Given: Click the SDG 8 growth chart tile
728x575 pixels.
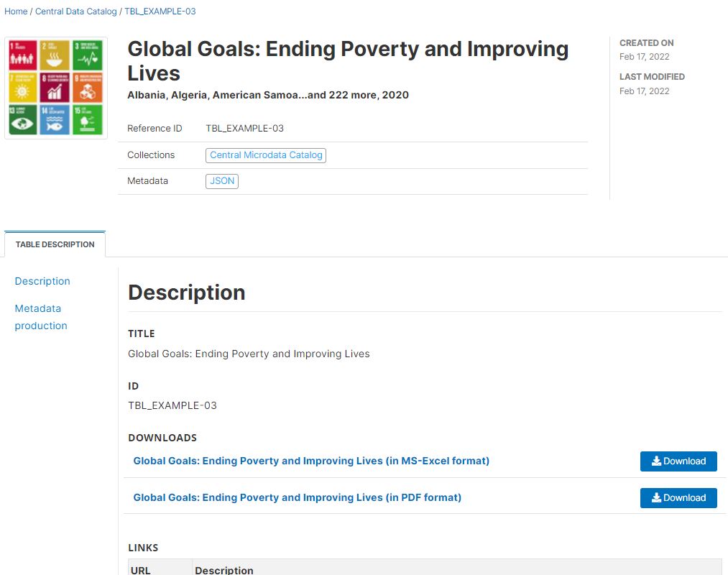Looking at the screenshot, I should tap(55, 88).
